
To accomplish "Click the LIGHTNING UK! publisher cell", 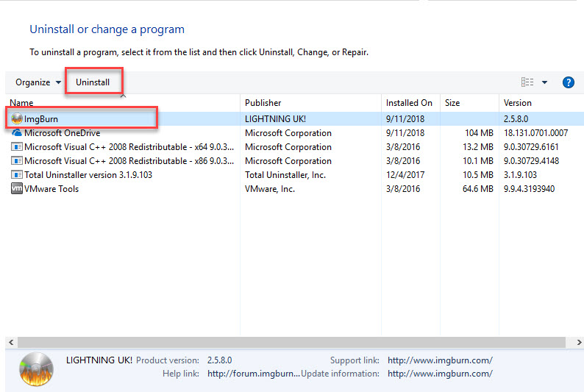I will pos(275,119).
